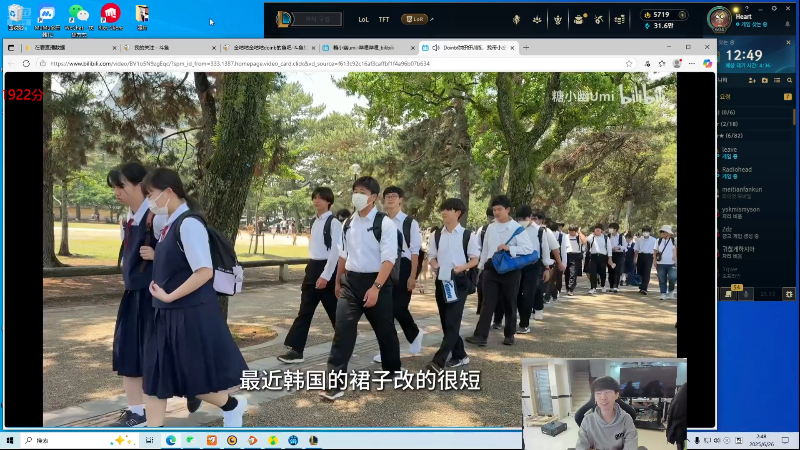
Task: Open the chat icon with 54 badge
Action: tap(729, 293)
